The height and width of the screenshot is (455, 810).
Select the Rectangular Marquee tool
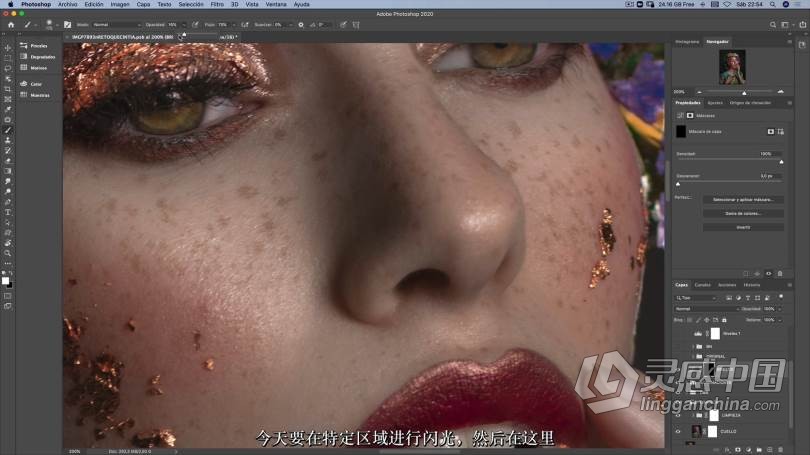pyautogui.click(x=8, y=58)
